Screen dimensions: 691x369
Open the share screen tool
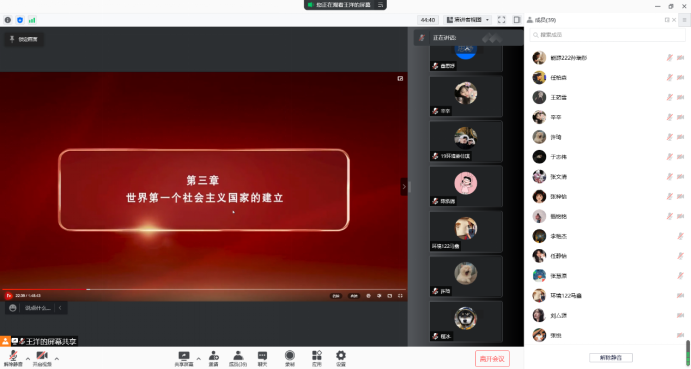pos(184,358)
